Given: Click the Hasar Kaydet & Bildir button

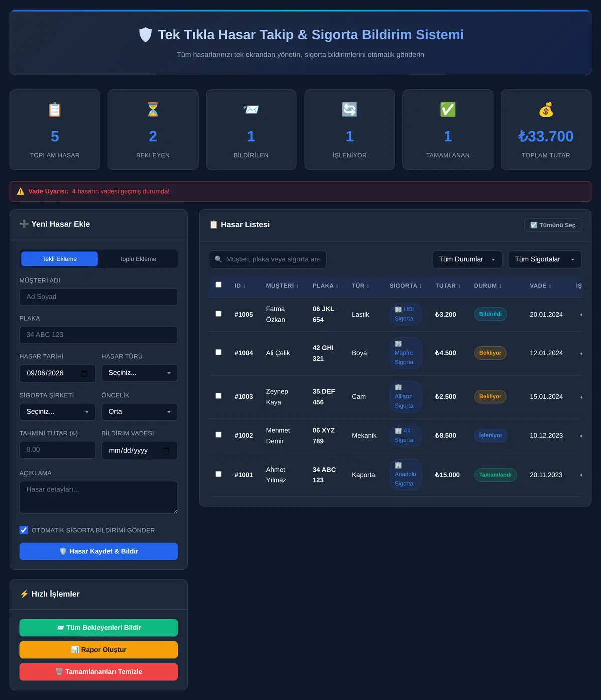Looking at the screenshot, I should click(99, 551).
